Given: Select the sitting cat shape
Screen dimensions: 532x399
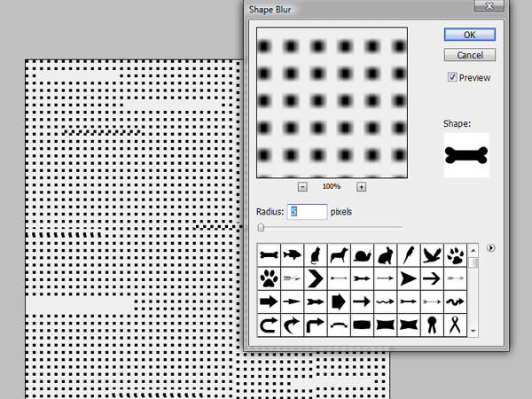Looking at the screenshot, I should (x=316, y=254).
